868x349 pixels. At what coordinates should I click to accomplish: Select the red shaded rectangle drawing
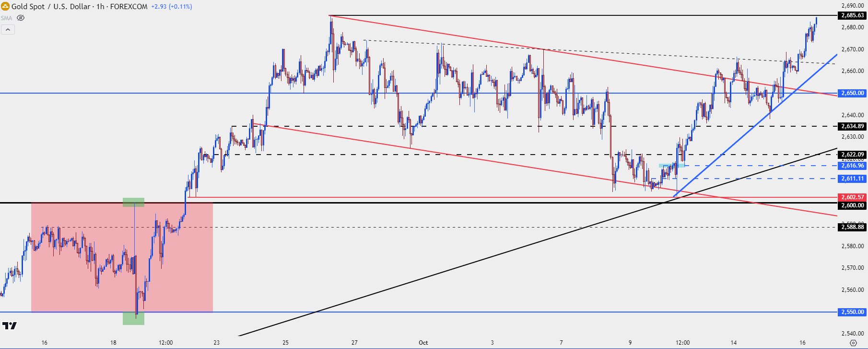point(122,257)
